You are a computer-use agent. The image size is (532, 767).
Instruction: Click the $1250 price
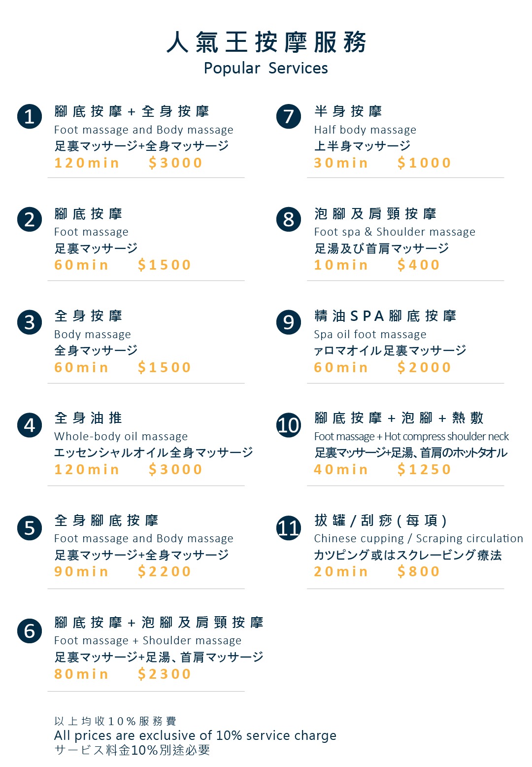(424, 469)
